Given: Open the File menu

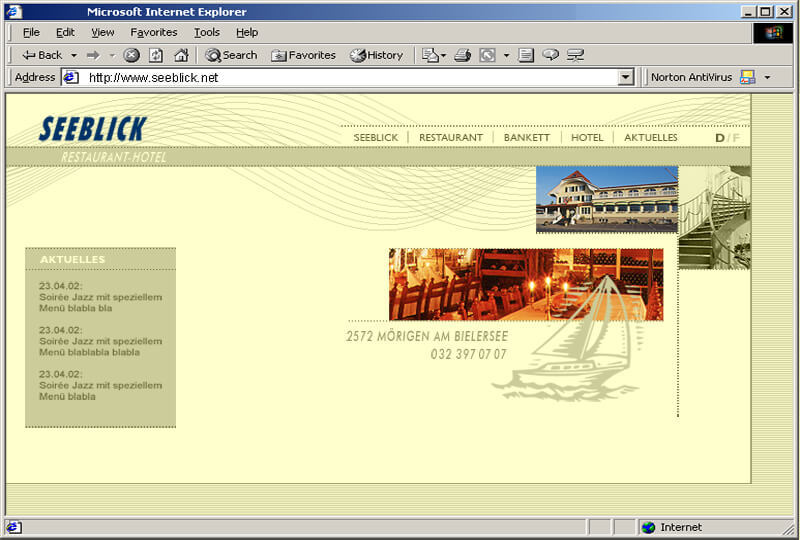Looking at the screenshot, I should (31, 32).
